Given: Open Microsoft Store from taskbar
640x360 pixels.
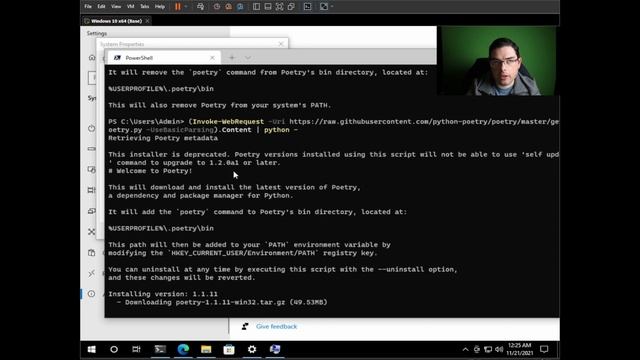Looking at the screenshot, I should point(229,349).
